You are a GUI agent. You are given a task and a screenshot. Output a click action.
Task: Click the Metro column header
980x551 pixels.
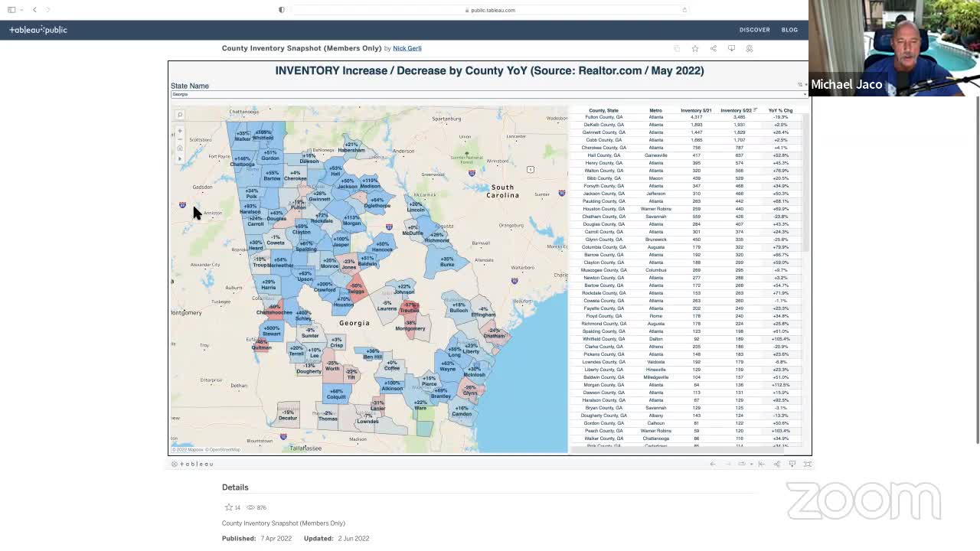[x=656, y=110]
